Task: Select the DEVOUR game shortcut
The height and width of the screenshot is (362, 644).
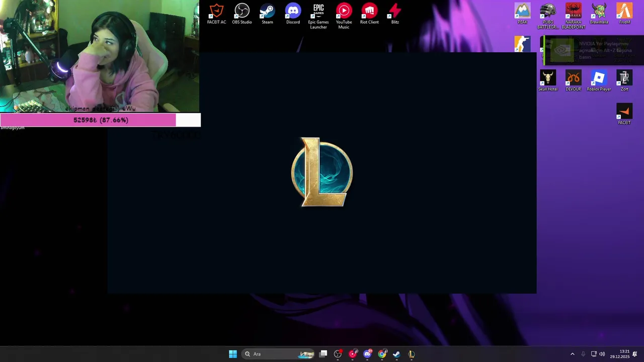Action: [573, 81]
